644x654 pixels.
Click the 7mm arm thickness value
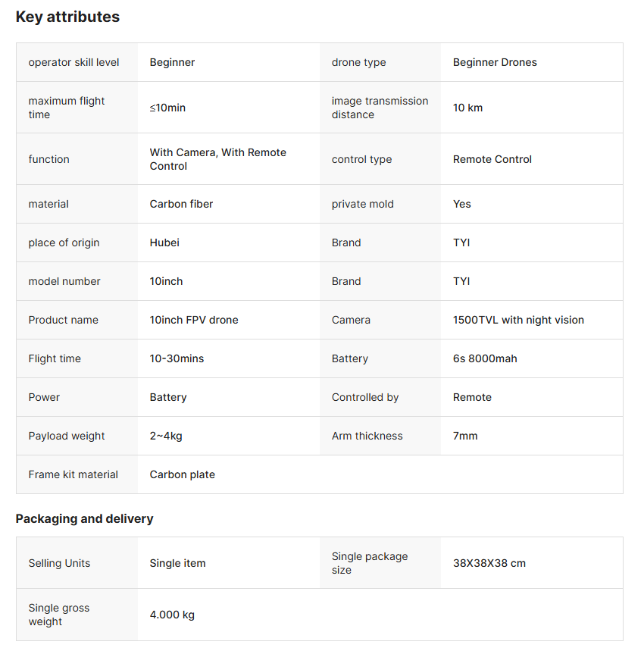pos(465,436)
